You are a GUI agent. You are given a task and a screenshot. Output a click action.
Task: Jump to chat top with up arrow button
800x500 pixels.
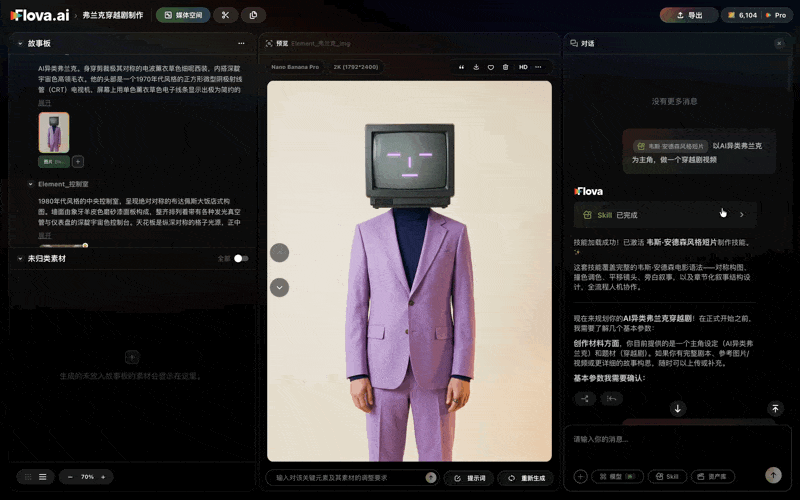tap(775, 409)
